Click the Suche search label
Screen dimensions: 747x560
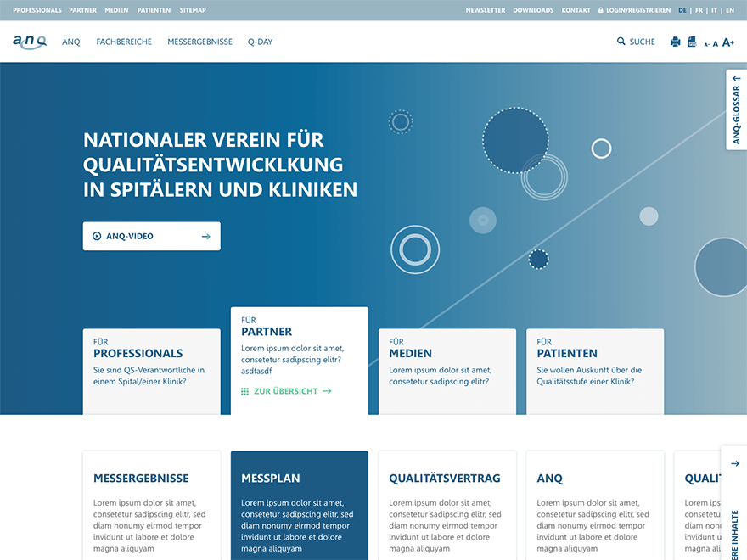point(643,42)
